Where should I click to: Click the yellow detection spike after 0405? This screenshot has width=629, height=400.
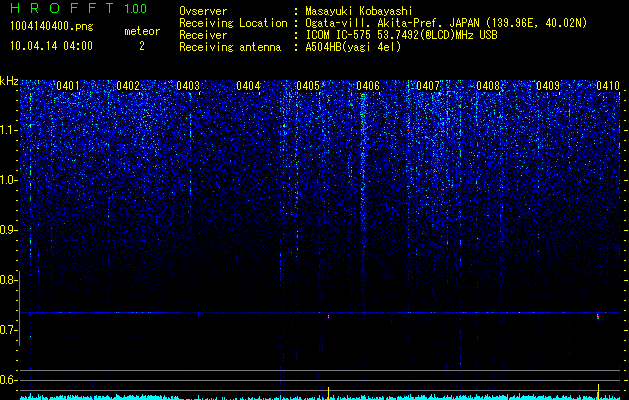(x=329, y=393)
